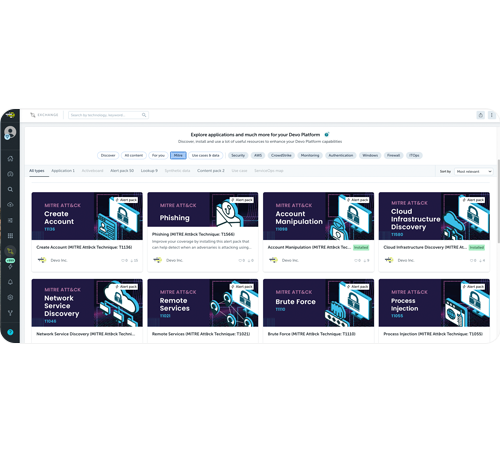Open the Home icon in sidebar
This screenshot has height=452, width=500.
pyautogui.click(x=10, y=158)
